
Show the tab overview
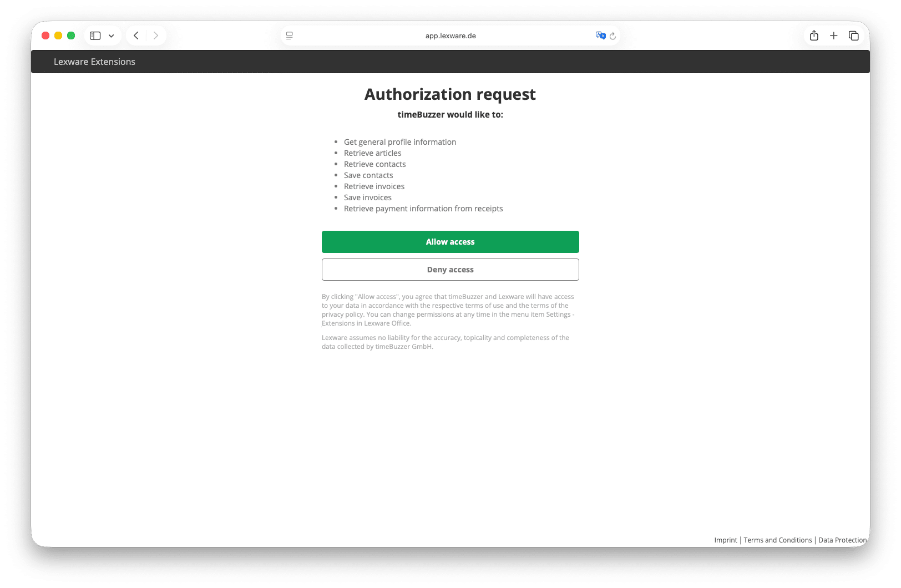point(853,36)
